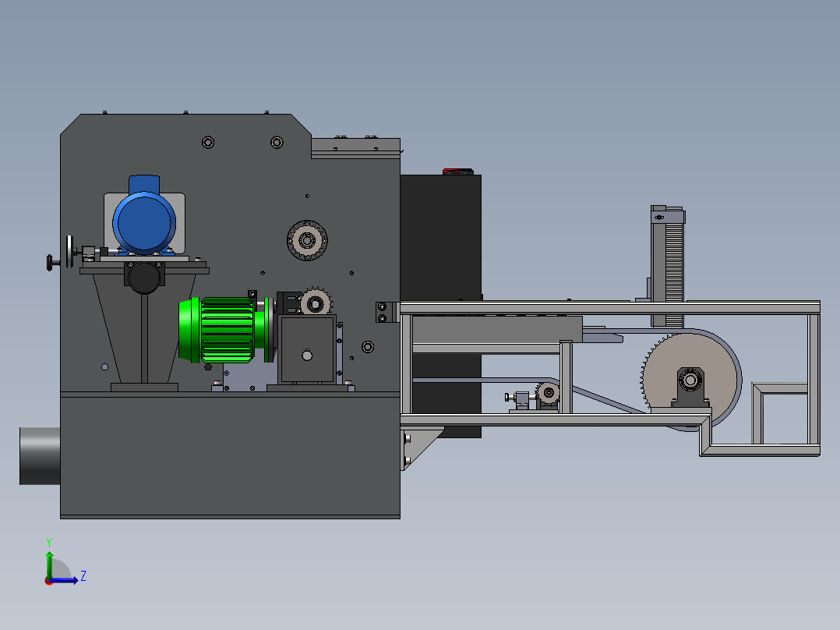
Task: Select the handwheel on the left edge
Action: [x=69, y=252]
